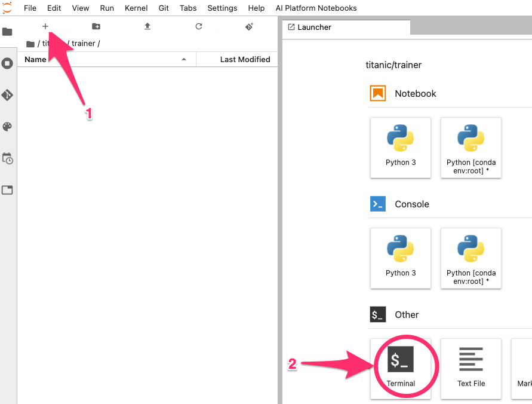Sort files by Last Modified column

click(x=245, y=59)
